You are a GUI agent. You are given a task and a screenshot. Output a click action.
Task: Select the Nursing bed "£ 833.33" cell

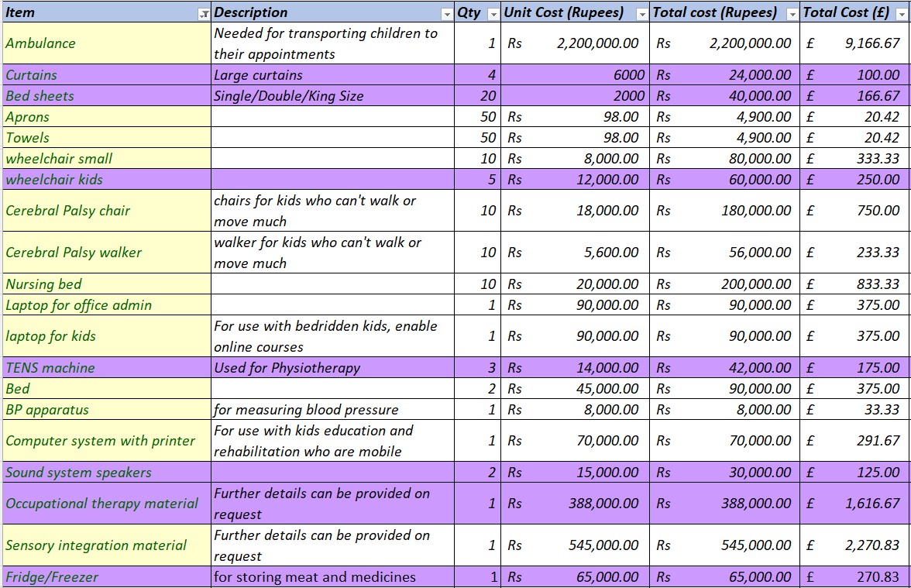854,284
